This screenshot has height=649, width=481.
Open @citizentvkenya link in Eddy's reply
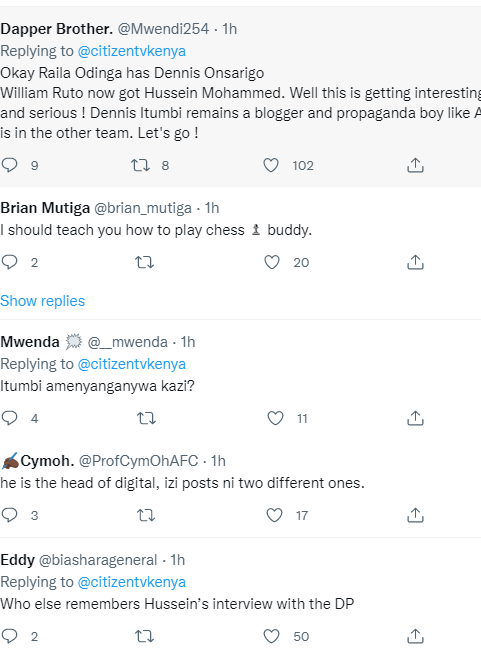tap(132, 582)
